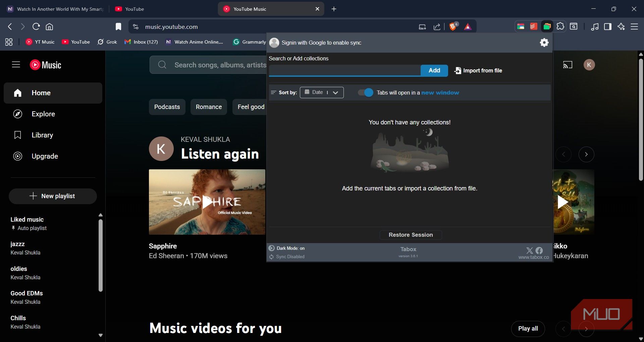Open Tabox Facebook link icon
Viewport: 644px width, 342px height.
tap(539, 250)
